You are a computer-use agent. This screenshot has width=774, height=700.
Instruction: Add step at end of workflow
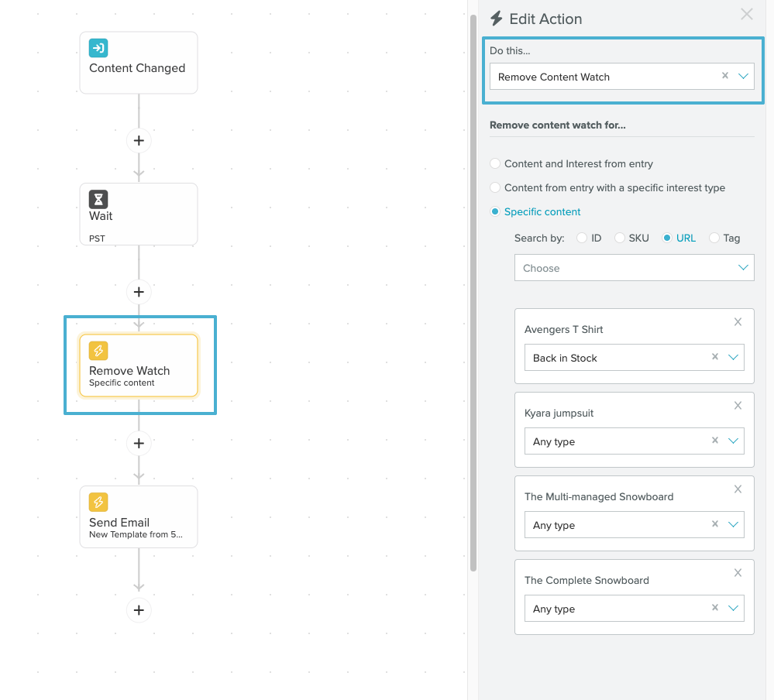(139, 610)
